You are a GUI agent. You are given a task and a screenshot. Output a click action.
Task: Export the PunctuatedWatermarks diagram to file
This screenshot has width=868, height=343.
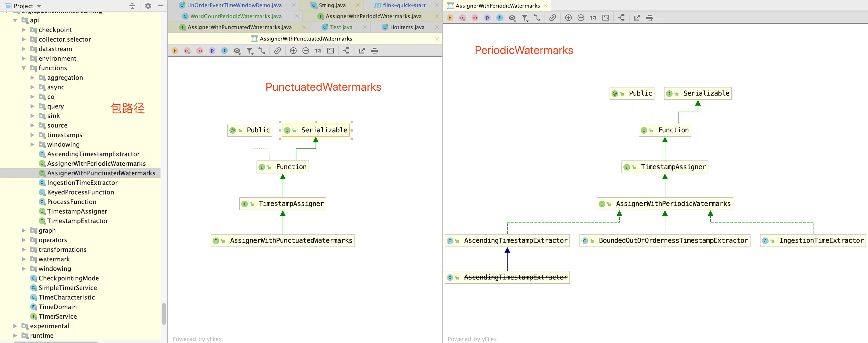[362, 51]
